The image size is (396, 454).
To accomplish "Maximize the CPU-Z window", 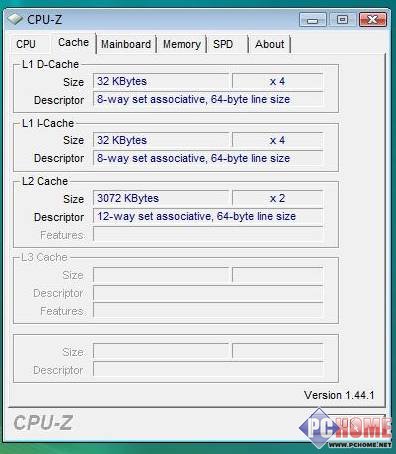I will [x=342, y=20].
